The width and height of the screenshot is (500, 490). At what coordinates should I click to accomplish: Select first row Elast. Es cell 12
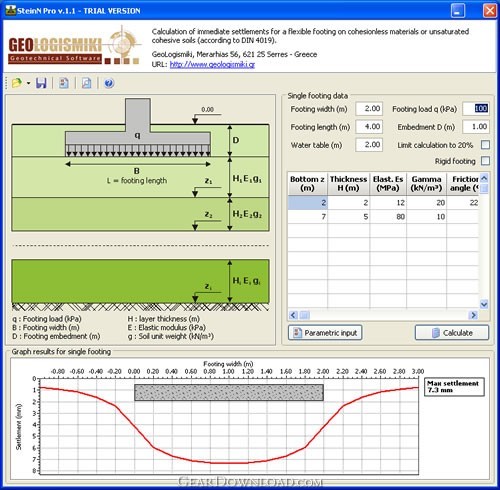pyautogui.click(x=388, y=203)
